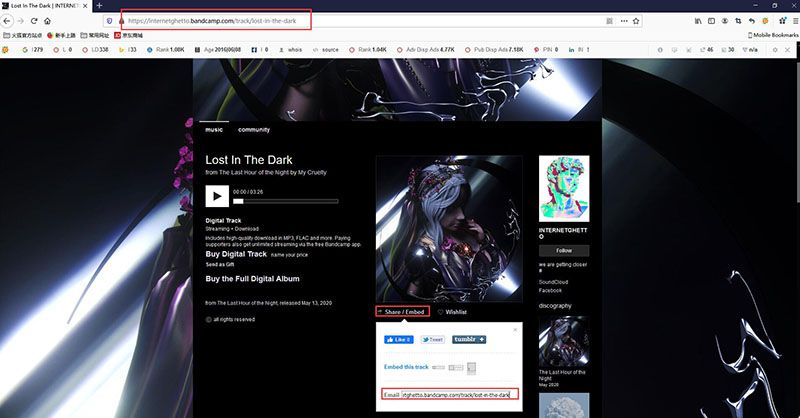Click the Facebook Like button
The height and width of the screenshot is (418, 800).
point(399,339)
